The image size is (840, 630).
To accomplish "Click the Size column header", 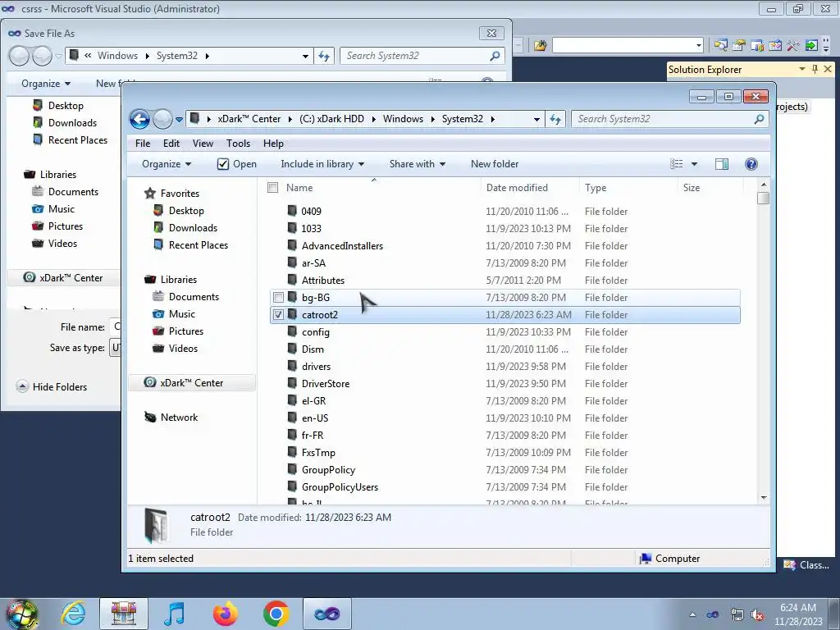I will point(711,188).
